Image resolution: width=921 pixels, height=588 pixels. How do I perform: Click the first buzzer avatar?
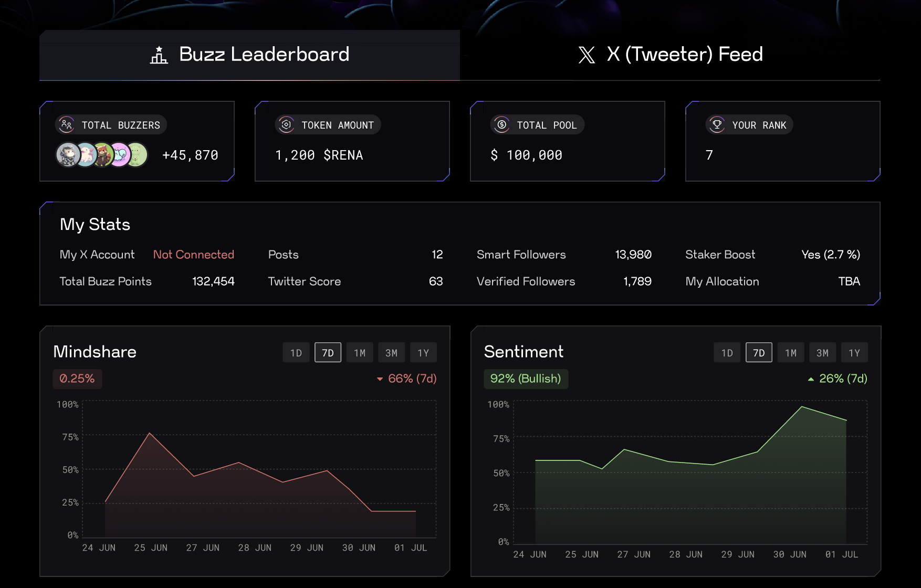point(68,155)
